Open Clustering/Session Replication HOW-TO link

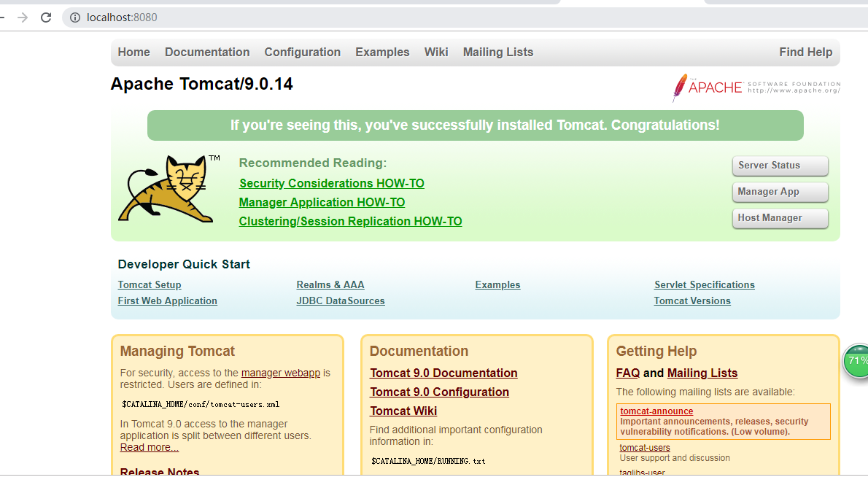click(350, 221)
